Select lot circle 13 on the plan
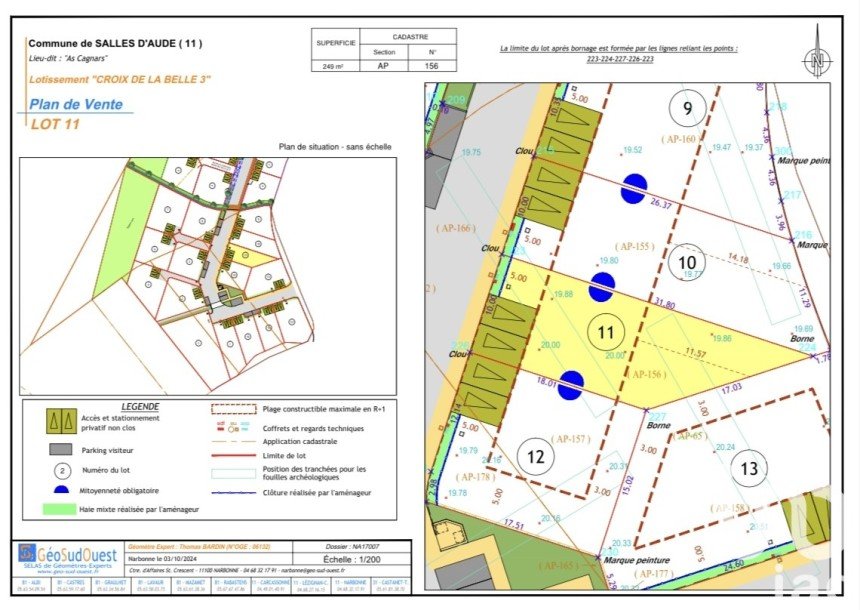Screen dimensions: 860x610 click(749, 468)
